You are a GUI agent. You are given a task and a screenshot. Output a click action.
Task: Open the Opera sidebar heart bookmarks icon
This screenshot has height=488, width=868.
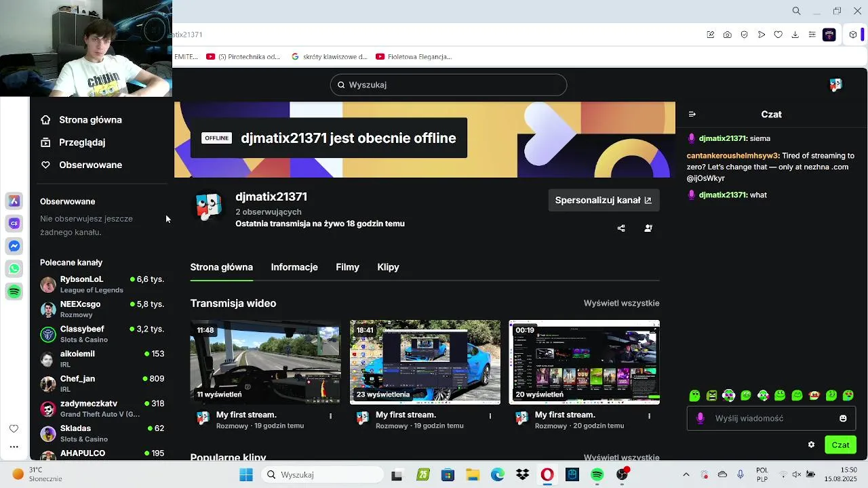tap(14, 428)
